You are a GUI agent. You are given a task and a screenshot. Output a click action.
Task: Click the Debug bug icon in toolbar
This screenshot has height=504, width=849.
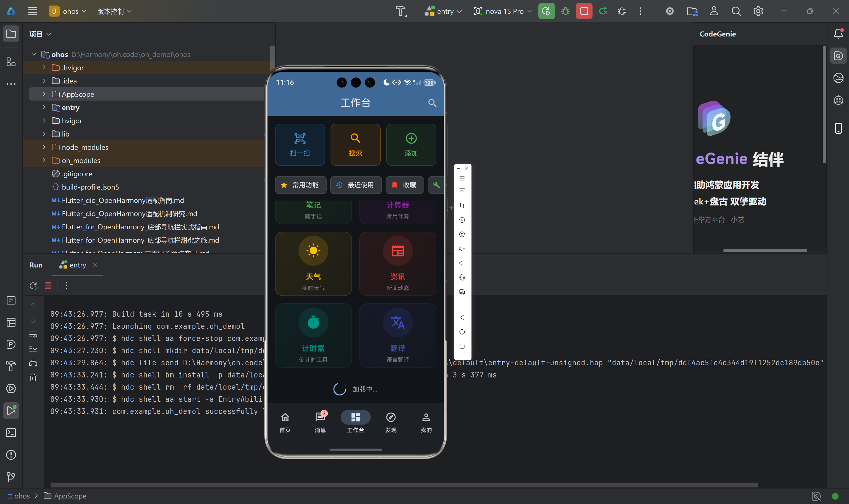click(x=565, y=11)
